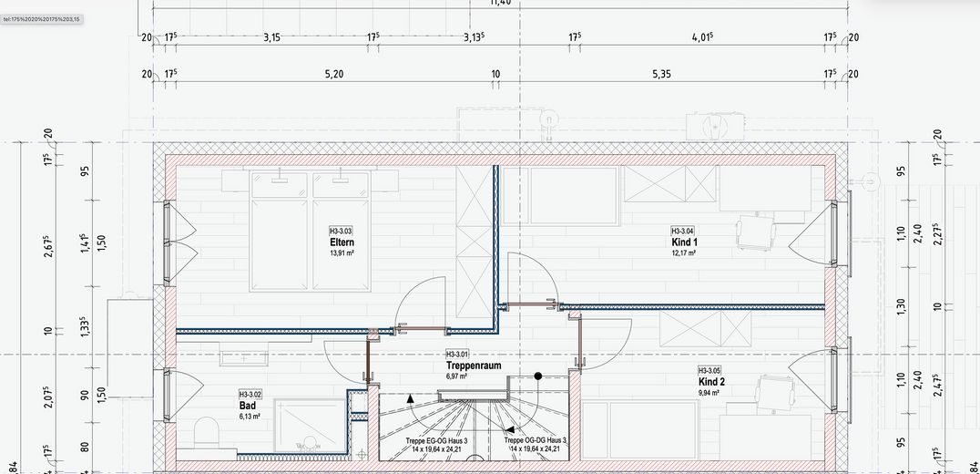This screenshot has width=980, height=474.
Task: Select the desk chair in Kind 1
Action: point(756,232)
